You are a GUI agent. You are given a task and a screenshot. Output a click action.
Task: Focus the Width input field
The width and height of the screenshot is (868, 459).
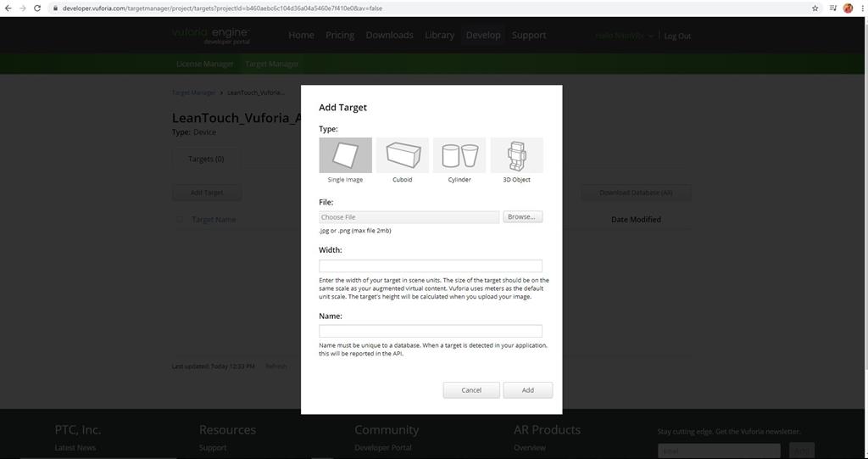tap(431, 266)
